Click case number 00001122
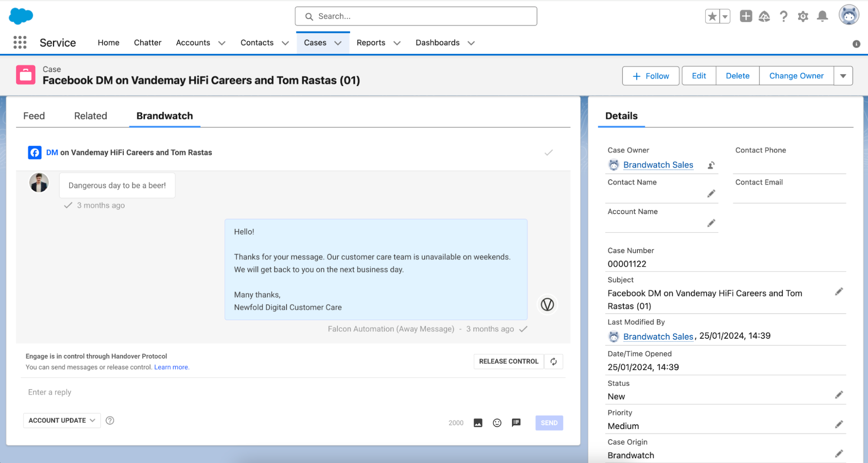 point(627,264)
